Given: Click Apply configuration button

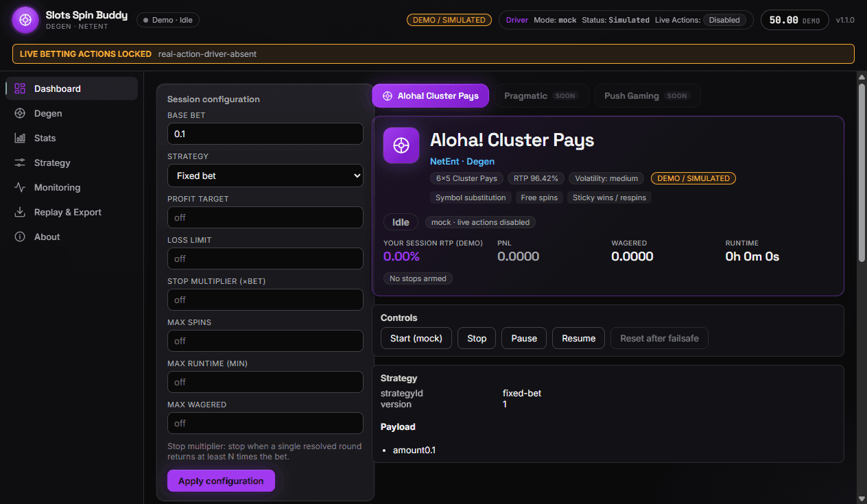Looking at the screenshot, I should [x=221, y=481].
